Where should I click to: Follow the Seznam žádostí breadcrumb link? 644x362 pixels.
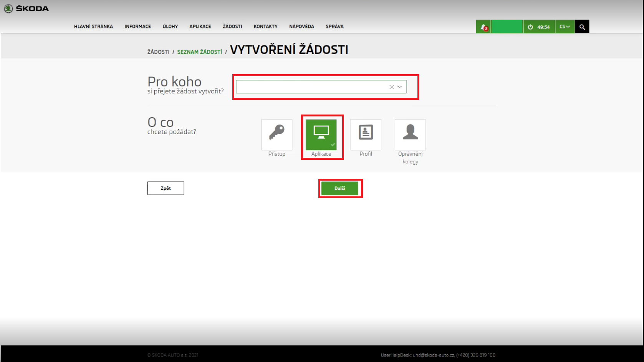[x=199, y=52]
